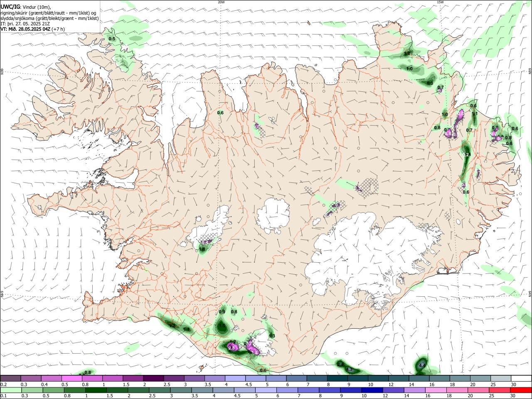Screen dimensions: 532x399
Task: Pick the bright pink 0.5–0.8 swatch in top legend row
Action: click(72, 378)
